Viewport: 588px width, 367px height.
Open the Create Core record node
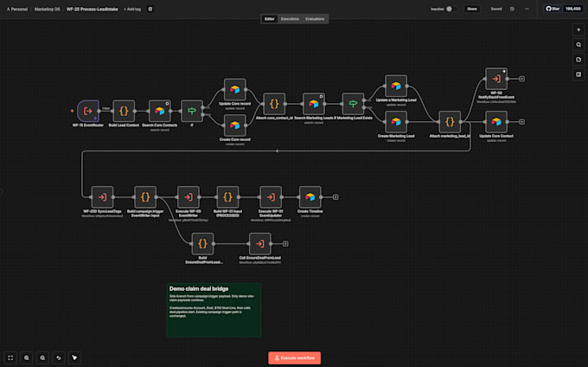click(234, 126)
